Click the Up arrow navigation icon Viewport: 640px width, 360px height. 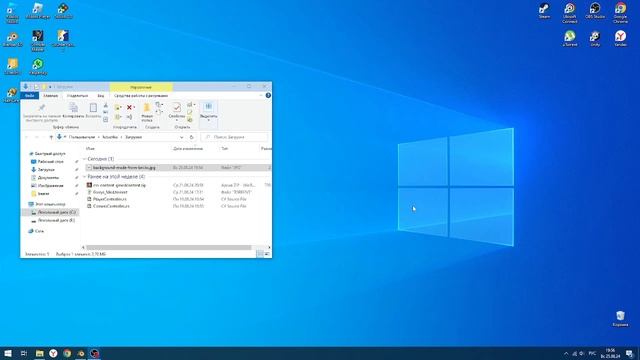pyautogui.click(x=51, y=137)
